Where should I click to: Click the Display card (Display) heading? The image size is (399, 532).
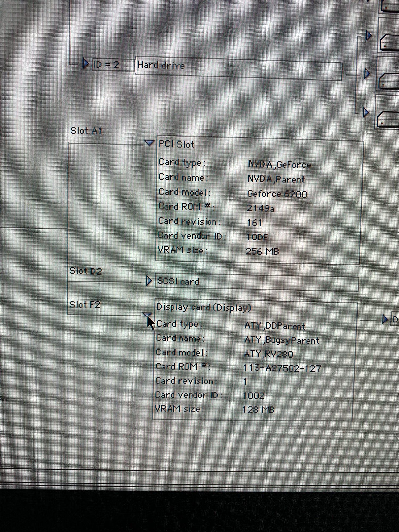tap(204, 307)
